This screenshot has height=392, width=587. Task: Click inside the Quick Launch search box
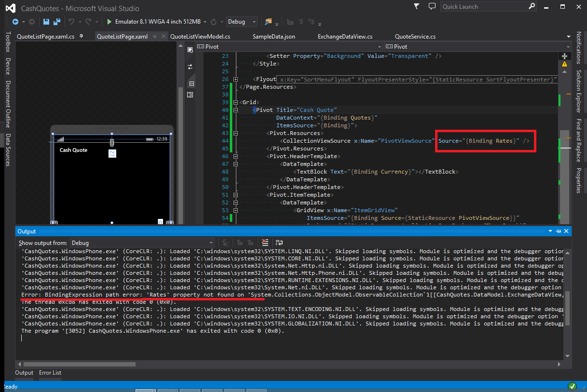pos(487,6)
